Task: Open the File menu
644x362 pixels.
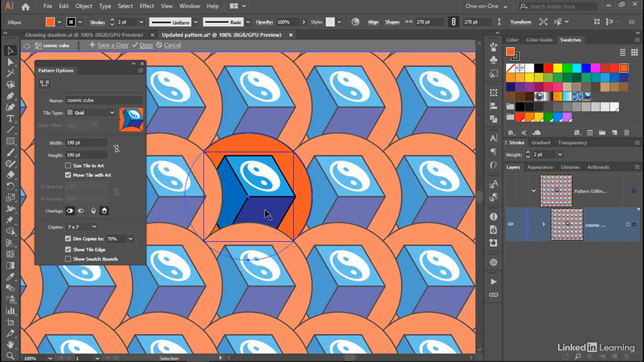Action: click(x=48, y=6)
